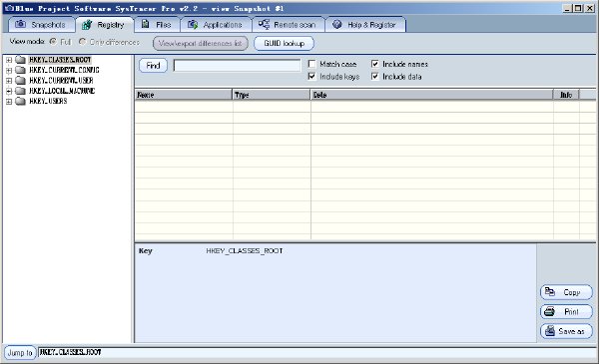
Task: Select the Full view mode radio
Action: point(53,42)
